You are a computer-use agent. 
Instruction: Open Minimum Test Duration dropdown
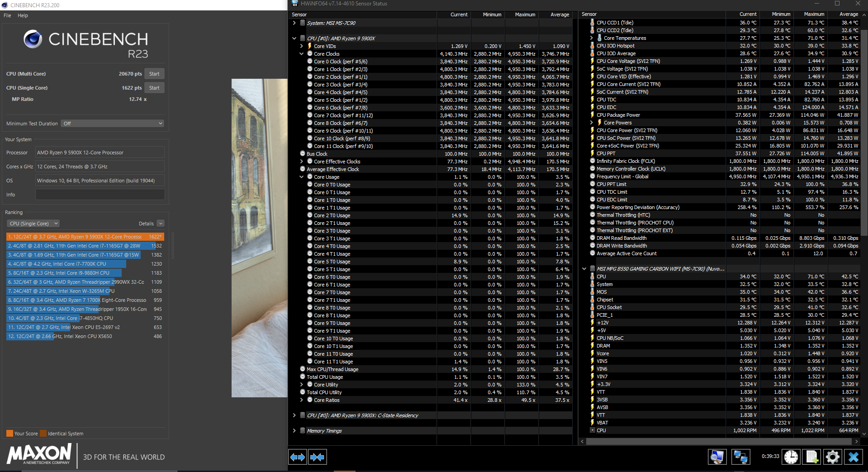[112, 124]
